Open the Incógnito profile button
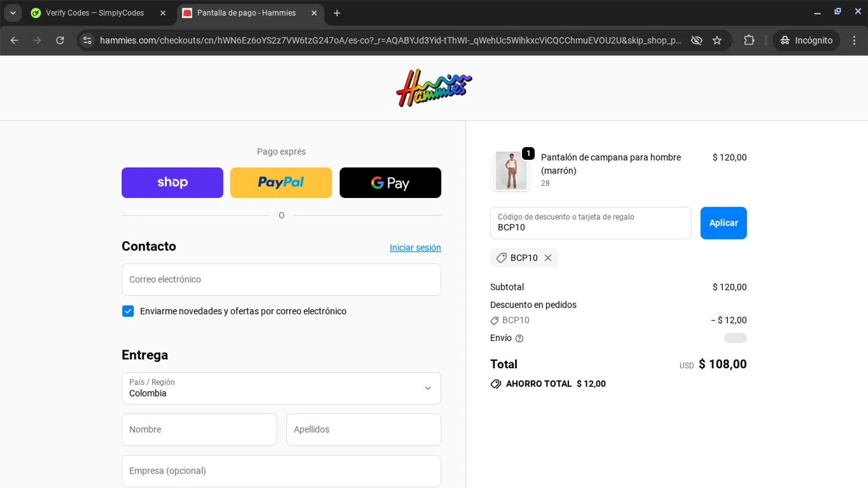The width and height of the screenshot is (868, 488). pyautogui.click(x=806, y=40)
